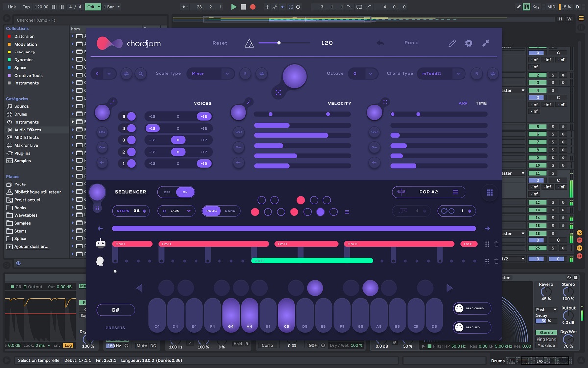
Task: Toggle voice 5 on/off switch
Action: tap(131, 117)
